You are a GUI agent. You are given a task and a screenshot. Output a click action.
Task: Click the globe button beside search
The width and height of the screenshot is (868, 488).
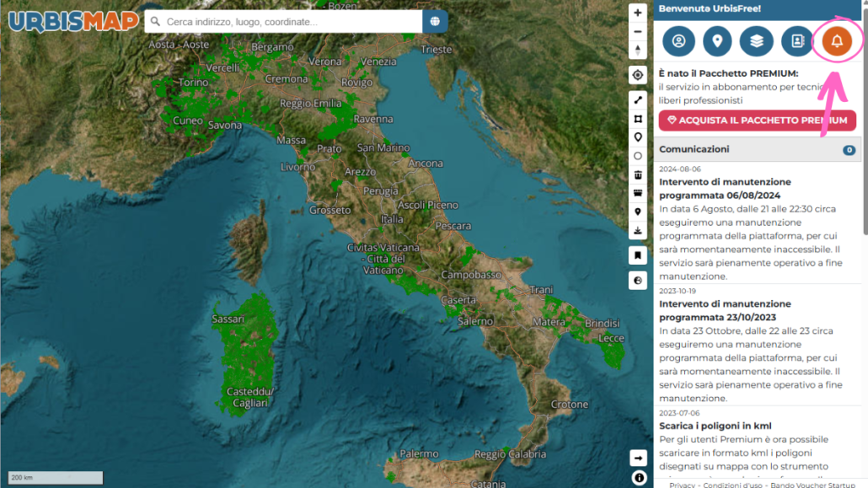(435, 22)
